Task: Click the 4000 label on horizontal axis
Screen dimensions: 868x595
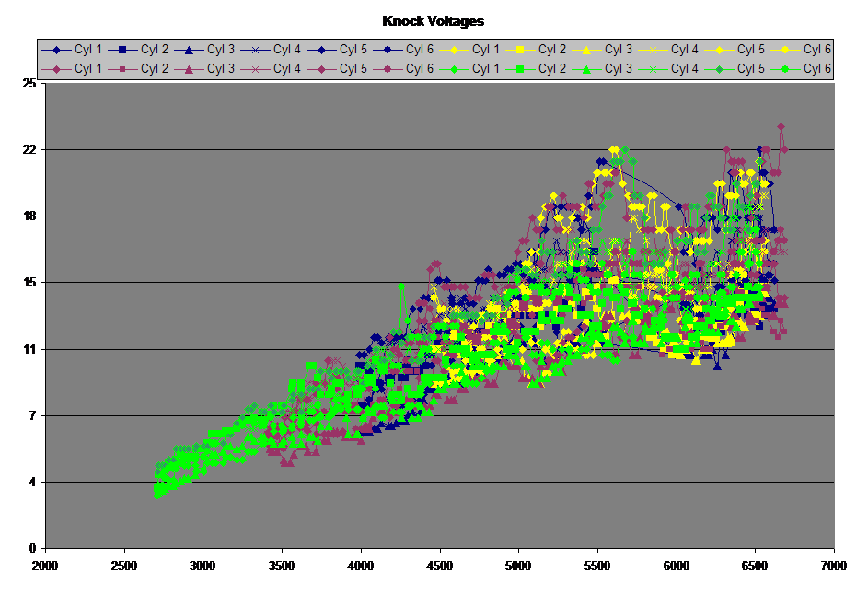Action: (361, 566)
